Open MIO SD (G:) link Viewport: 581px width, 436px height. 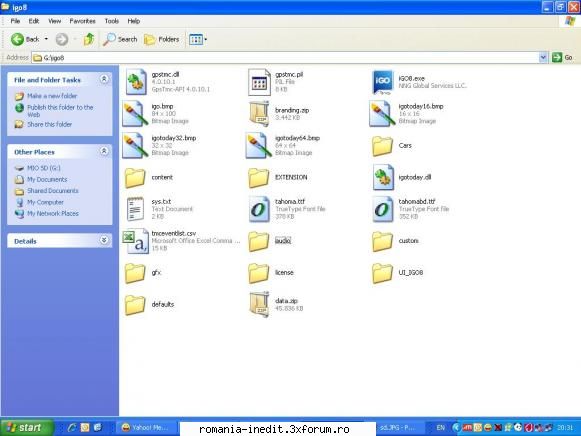coord(43,168)
